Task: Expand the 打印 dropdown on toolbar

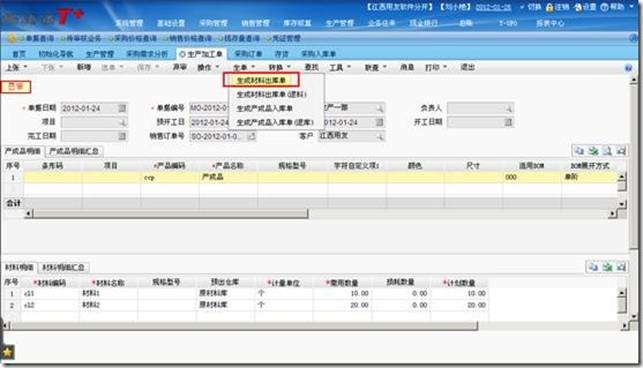Action: tap(436, 67)
